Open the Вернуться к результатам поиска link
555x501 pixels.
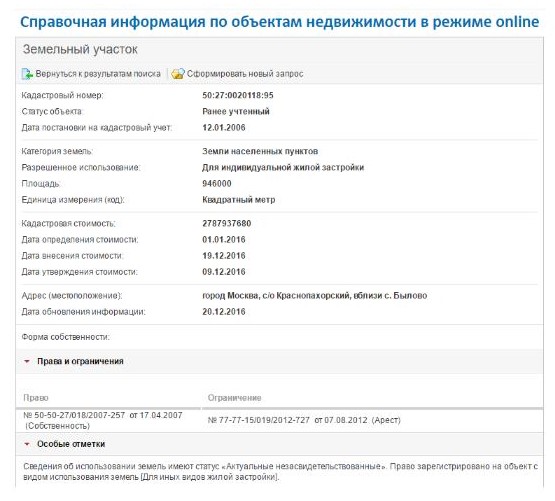pos(98,74)
